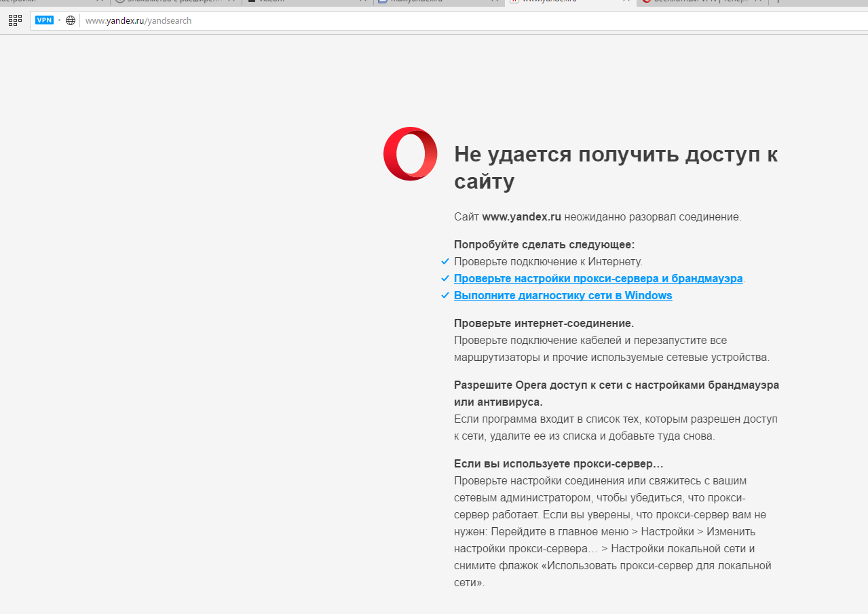Screen dimensions: 868x614
Task: Open the proxy and firewall settings link
Action: (599, 278)
